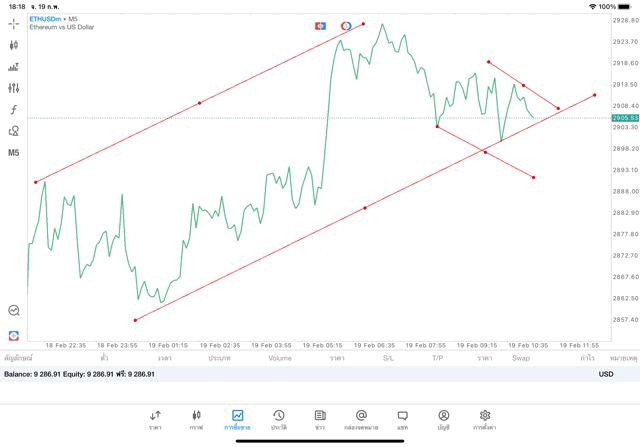Open the ข่าว (News) tab

pyautogui.click(x=320, y=419)
